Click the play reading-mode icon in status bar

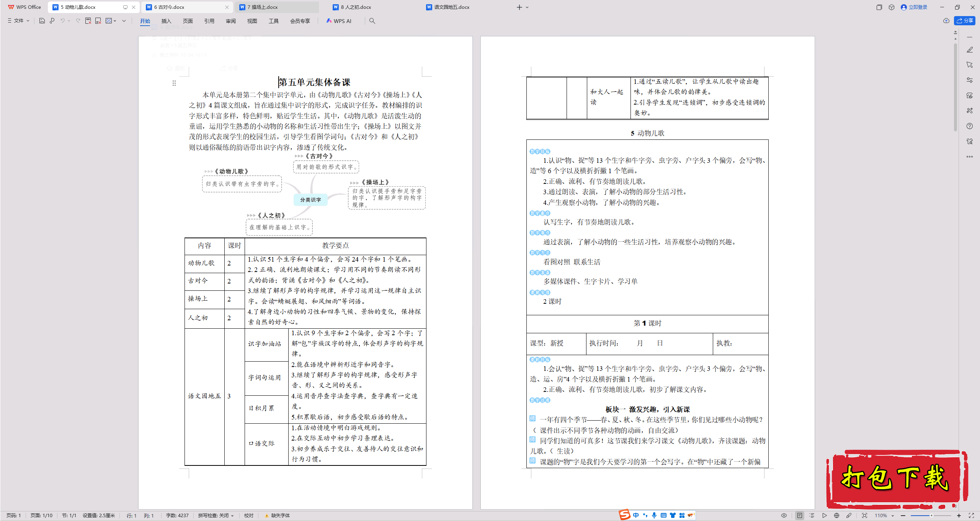click(x=825, y=516)
